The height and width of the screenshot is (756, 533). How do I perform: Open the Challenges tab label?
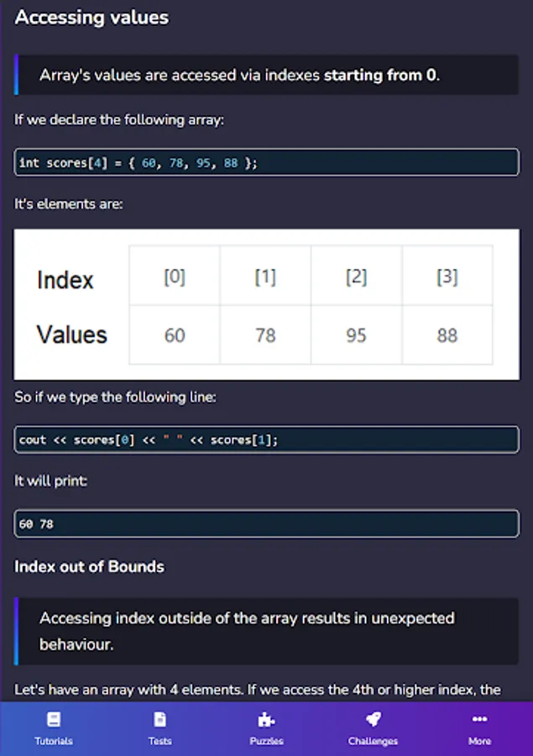tap(373, 741)
